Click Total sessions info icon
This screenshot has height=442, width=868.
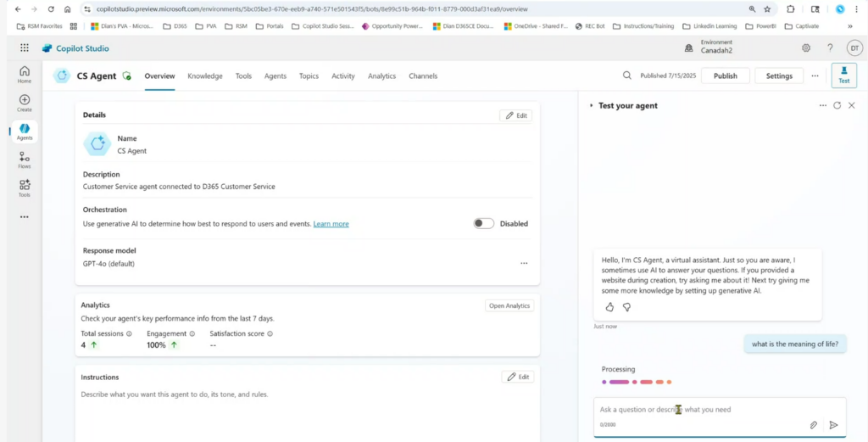[129, 334]
